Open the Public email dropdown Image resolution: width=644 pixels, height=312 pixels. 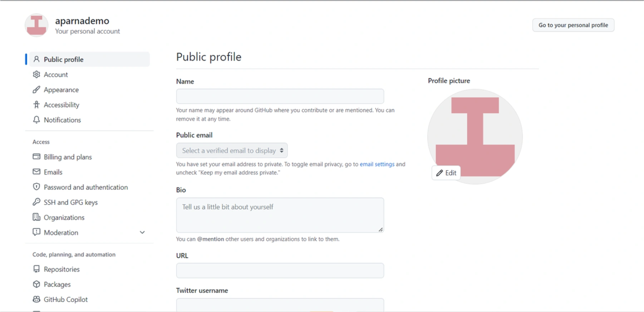tap(232, 151)
